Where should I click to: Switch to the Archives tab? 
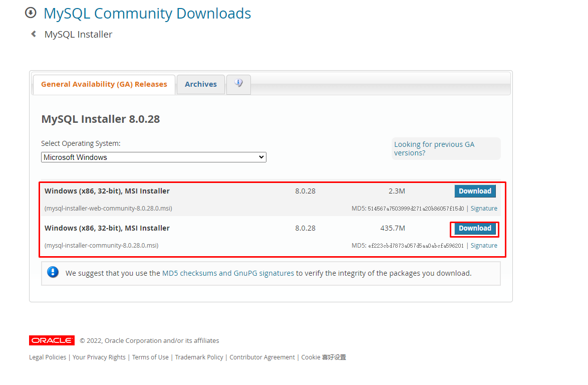(201, 84)
